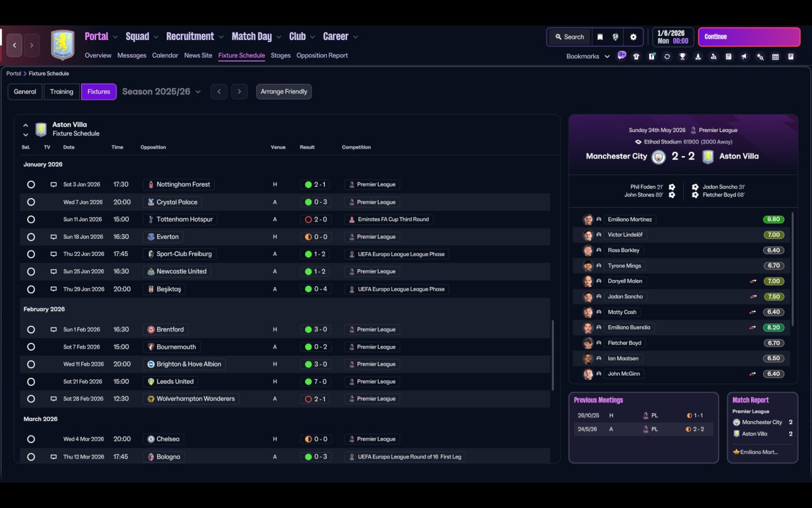This screenshot has width=812, height=508.
Task: Select the Newcastle United fixture radio button
Action: pos(30,272)
